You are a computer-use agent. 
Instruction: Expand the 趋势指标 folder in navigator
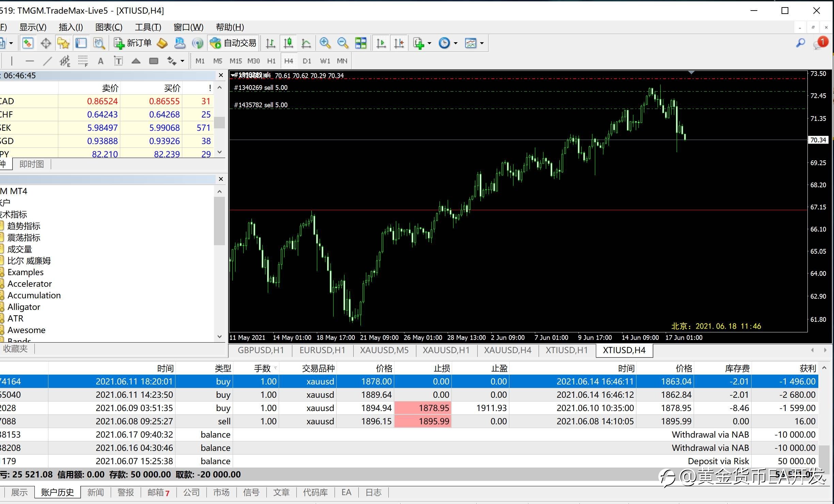(x=24, y=226)
